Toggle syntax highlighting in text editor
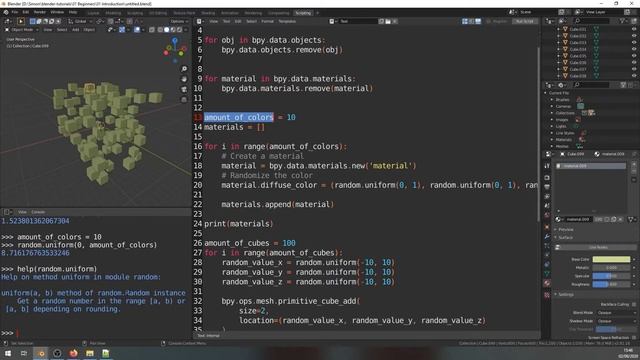The height and width of the screenshot is (360, 640). coord(478,21)
